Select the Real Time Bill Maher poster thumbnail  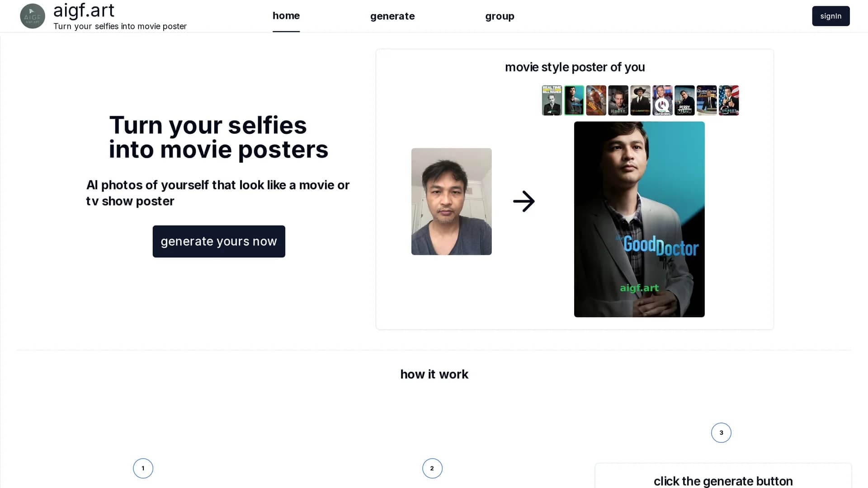(x=552, y=100)
